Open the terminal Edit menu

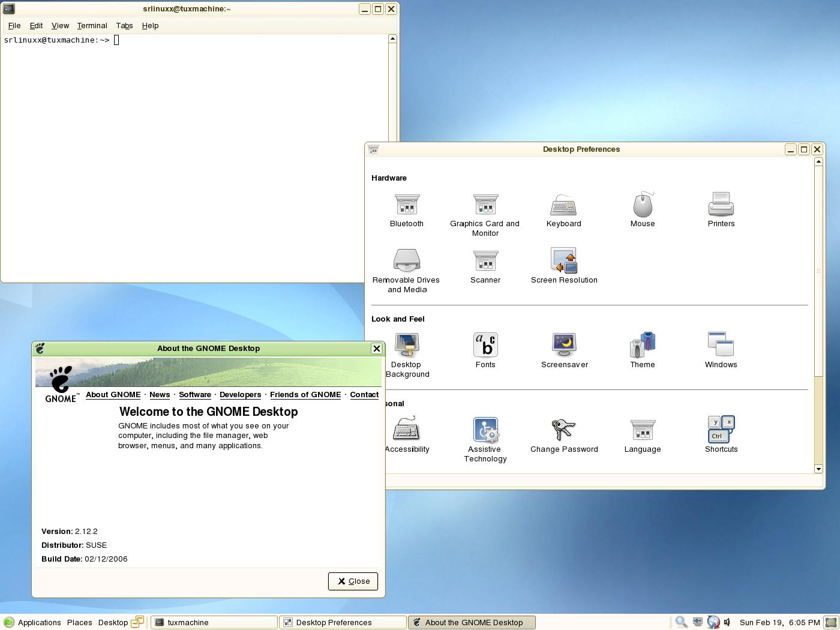point(36,26)
